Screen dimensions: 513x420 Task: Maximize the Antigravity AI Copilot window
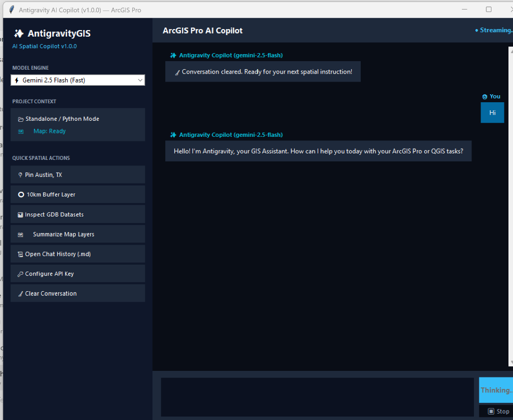point(488,10)
